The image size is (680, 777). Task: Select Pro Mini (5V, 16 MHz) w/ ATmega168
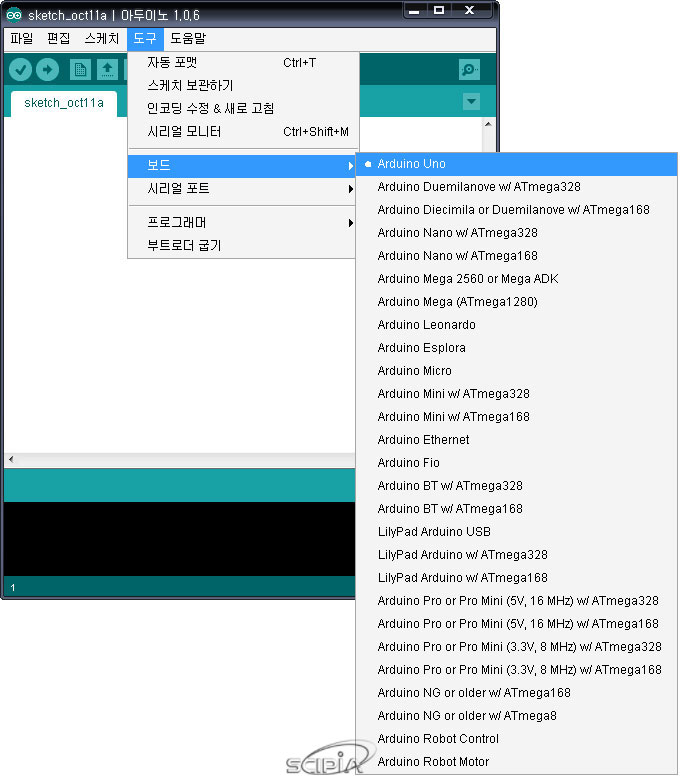(x=516, y=624)
